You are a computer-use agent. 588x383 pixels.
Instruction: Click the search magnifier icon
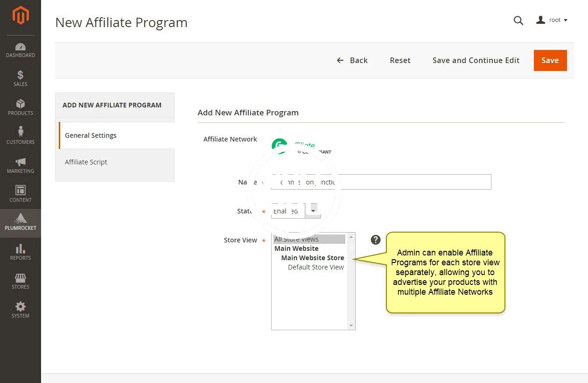tap(518, 21)
